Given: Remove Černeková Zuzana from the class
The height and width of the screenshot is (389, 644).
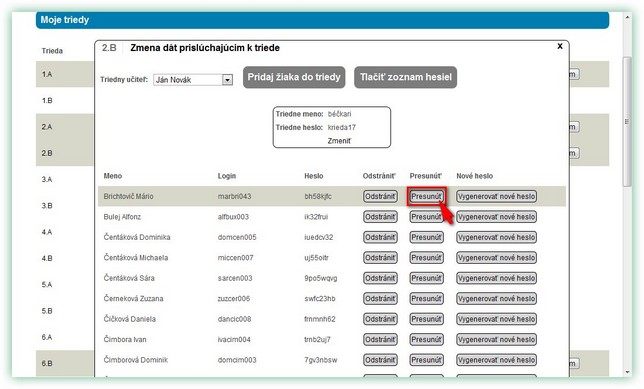Looking at the screenshot, I should 380,299.
